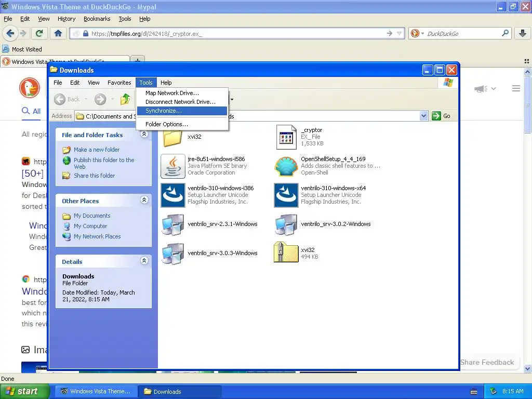Go to My Computer
Screen dimensions: 532x399
[90, 226]
